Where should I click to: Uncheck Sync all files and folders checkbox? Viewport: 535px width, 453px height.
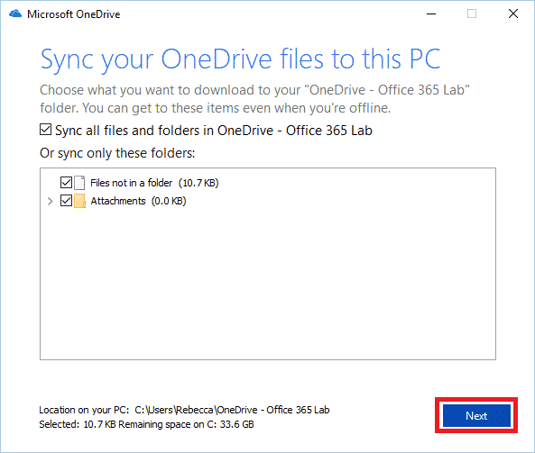45,130
